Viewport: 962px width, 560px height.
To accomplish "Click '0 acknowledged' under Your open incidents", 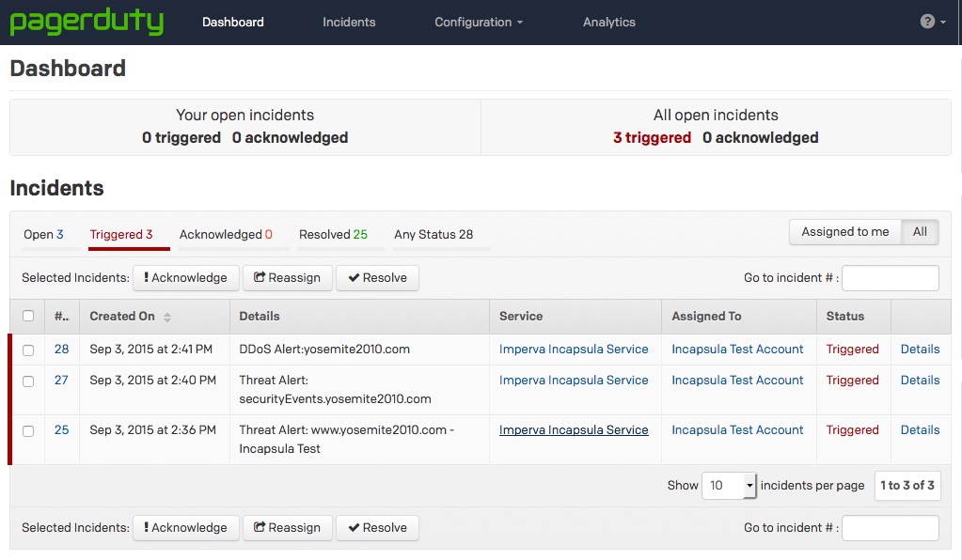I will [x=291, y=138].
